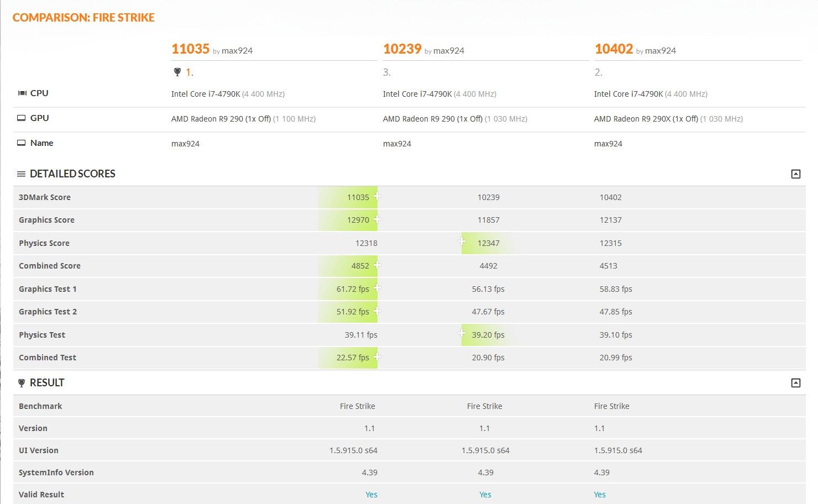The width and height of the screenshot is (818, 504).
Task: Collapse the Result section
Action: [x=795, y=383]
